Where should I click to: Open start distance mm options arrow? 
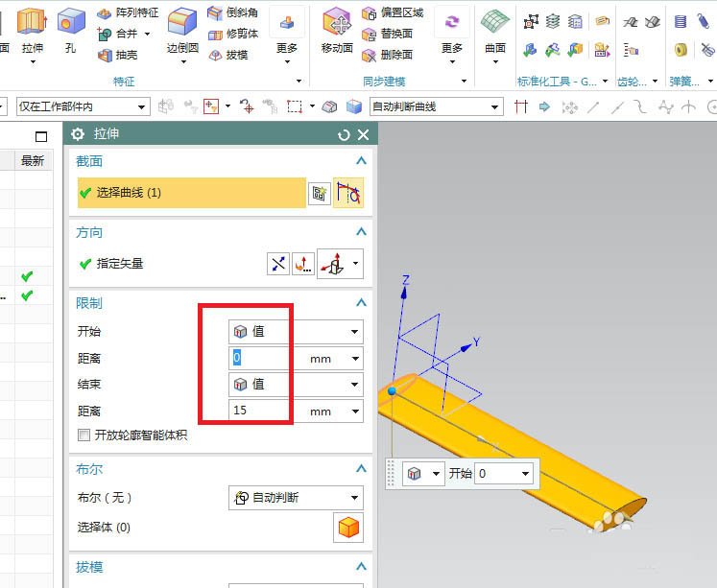coord(355,359)
